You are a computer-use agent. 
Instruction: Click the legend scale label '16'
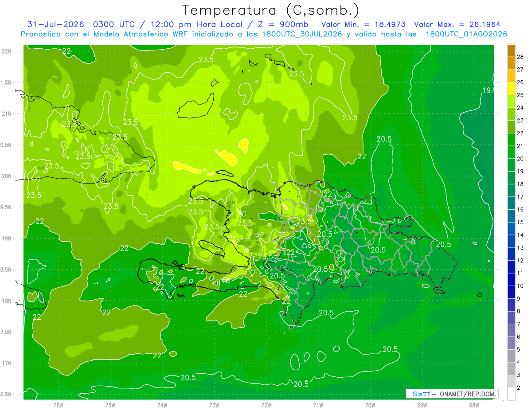click(x=521, y=209)
